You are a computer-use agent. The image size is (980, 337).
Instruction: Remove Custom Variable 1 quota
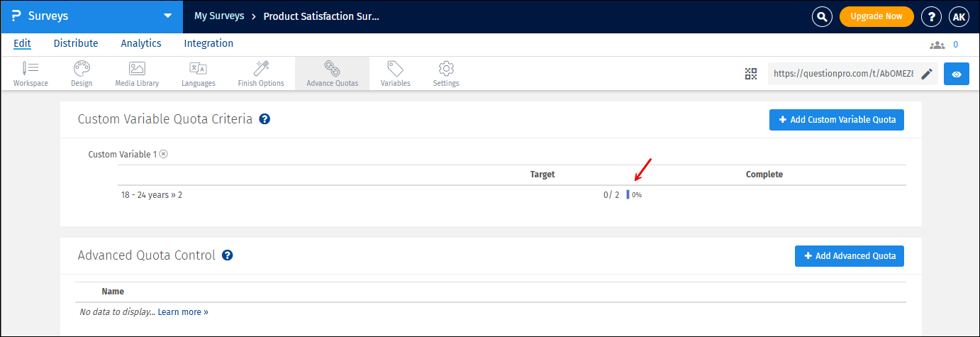pyautogui.click(x=163, y=154)
